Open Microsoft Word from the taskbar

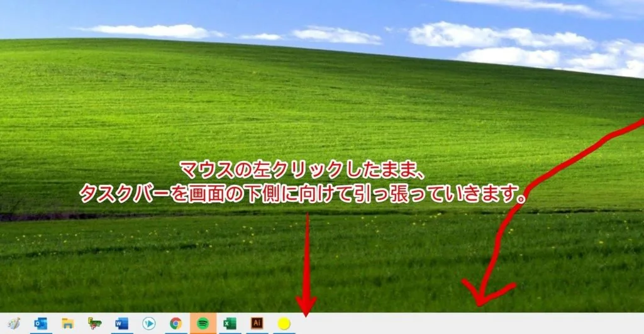pyautogui.click(x=122, y=324)
